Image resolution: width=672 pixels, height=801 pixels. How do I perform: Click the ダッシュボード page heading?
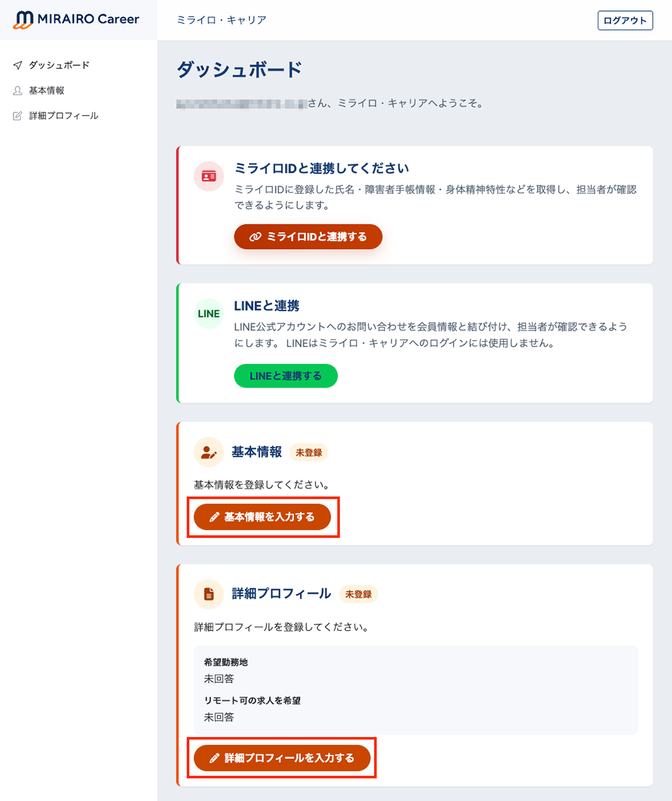click(x=240, y=69)
